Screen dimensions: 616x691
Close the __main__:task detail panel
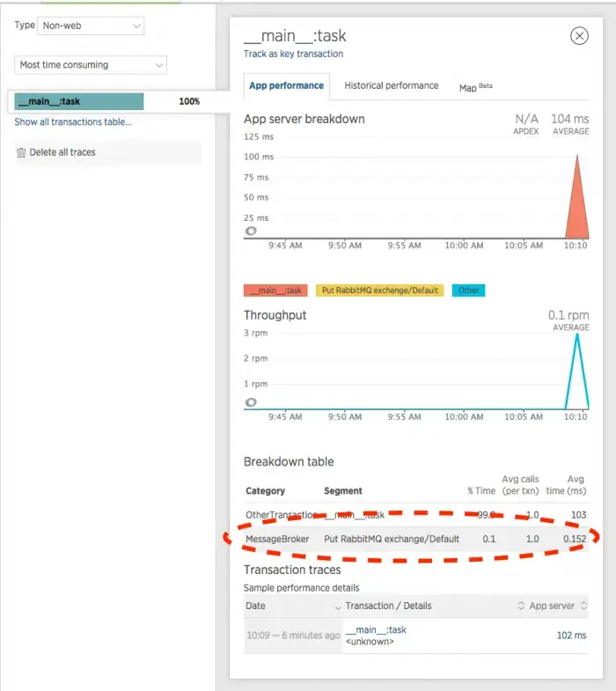pos(579,36)
